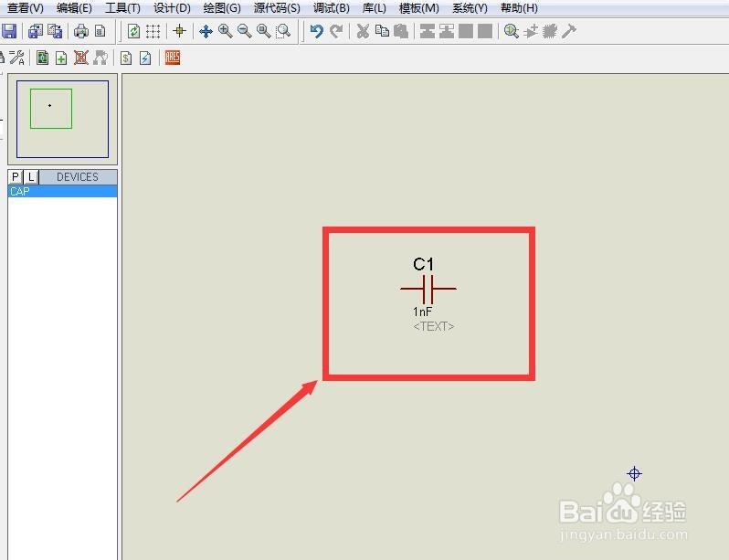Zoom out of the schematic
This screenshot has height=560, width=729.
click(245, 32)
